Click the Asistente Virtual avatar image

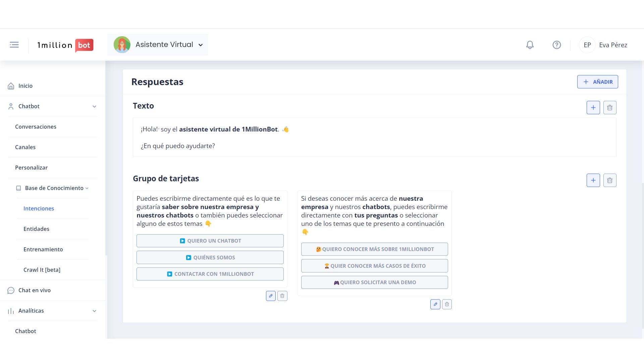click(122, 45)
